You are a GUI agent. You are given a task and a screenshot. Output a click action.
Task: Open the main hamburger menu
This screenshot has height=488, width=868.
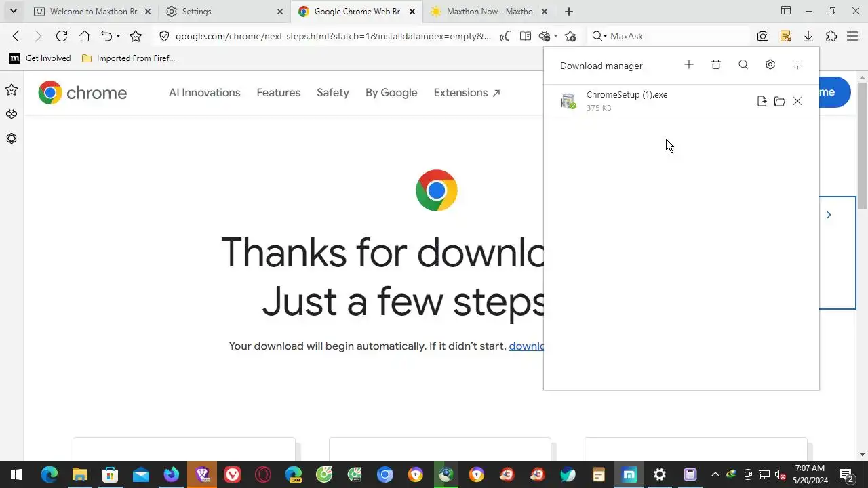853,36
